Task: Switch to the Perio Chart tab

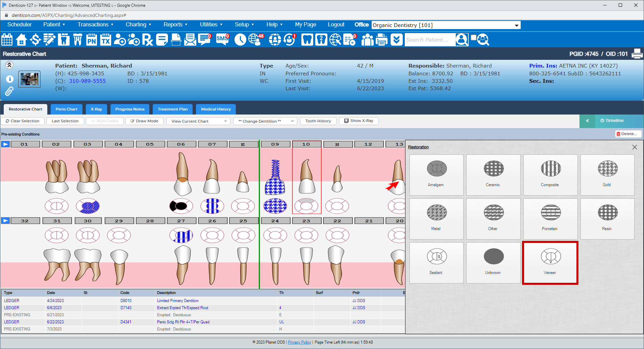Action: click(x=66, y=109)
